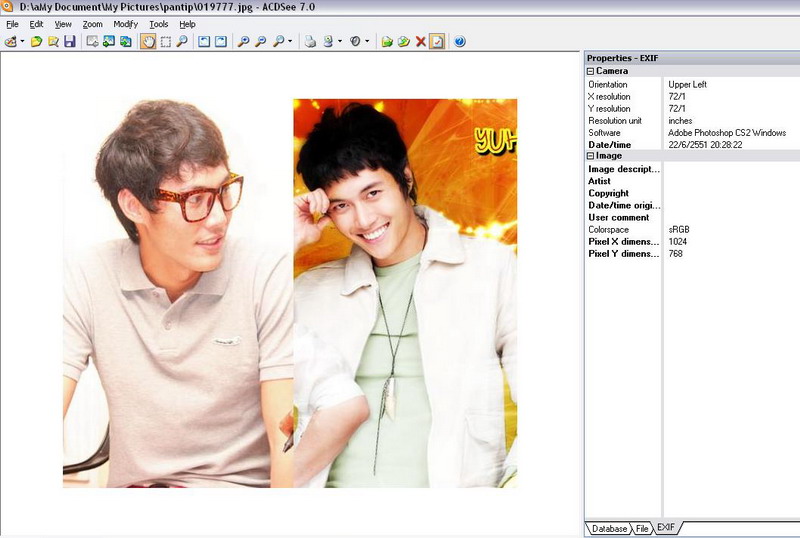Collapse the Image section
Image resolution: width=800 pixels, height=538 pixels.
pos(590,156)
